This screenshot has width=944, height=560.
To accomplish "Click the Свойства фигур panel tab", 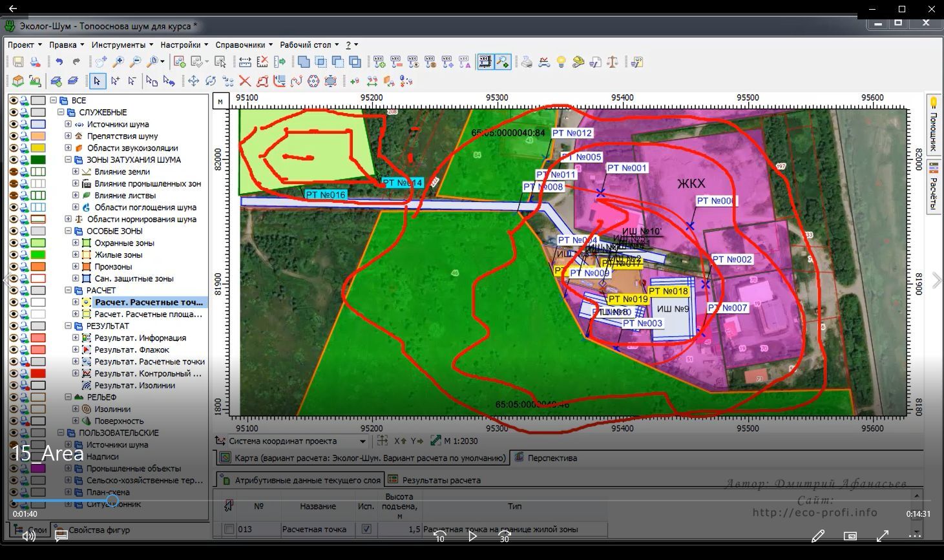I will (x=98, y=530).
